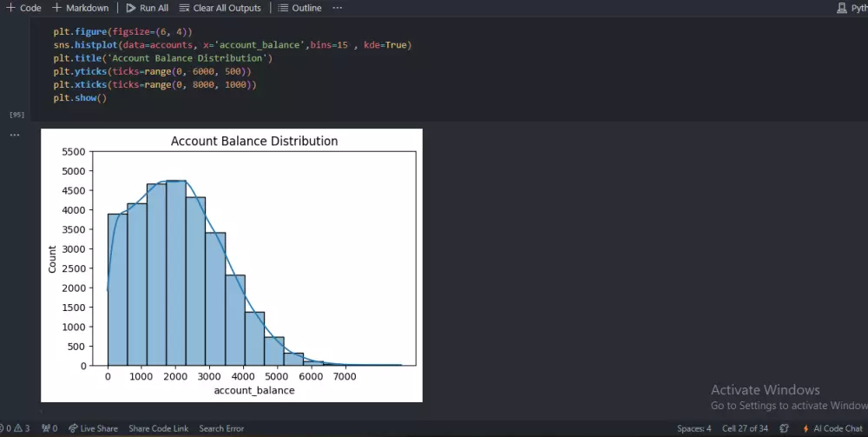This screenshot has width=868, height=437.
Task: Click the Cell 27 of 34 indicator
Action: coord(745,428)
